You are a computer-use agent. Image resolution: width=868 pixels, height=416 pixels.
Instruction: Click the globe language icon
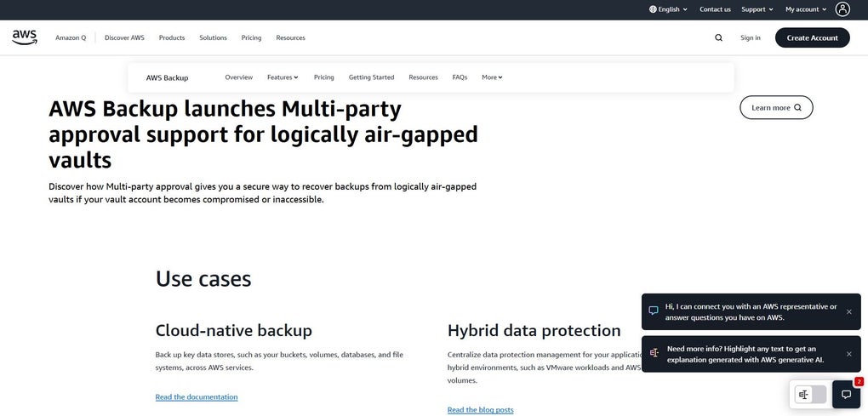(x=654, y=9)
